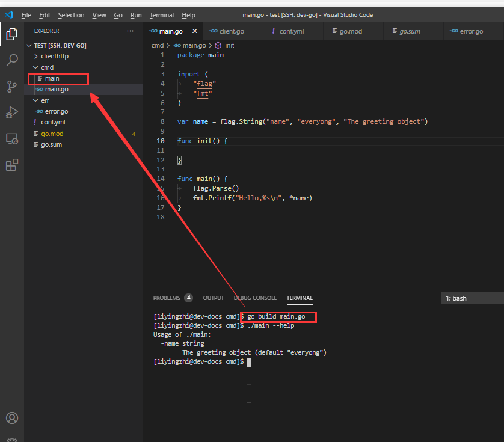Switch to the DEBUG CONSOLE panel tab
This screenshot has height=442, width=504.
(255, 298)
